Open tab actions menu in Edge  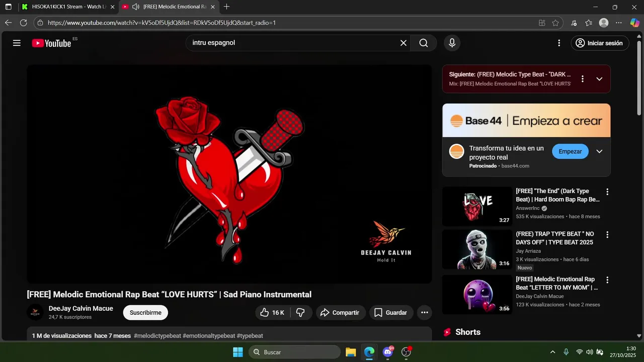(9, 7)
